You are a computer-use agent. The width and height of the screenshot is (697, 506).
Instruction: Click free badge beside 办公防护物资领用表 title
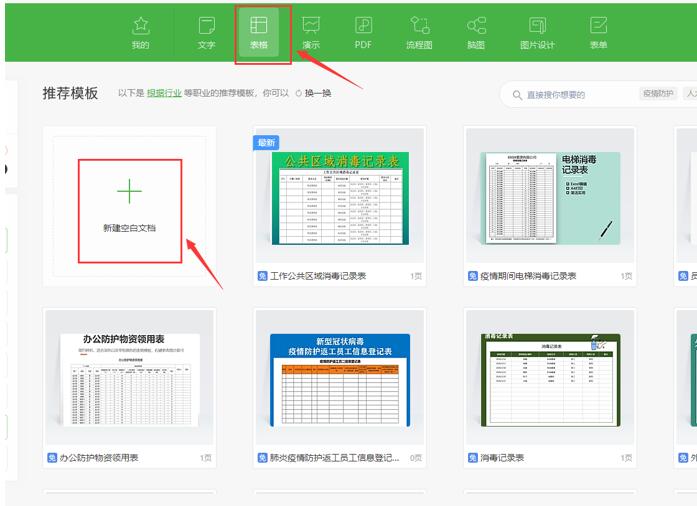52,458
